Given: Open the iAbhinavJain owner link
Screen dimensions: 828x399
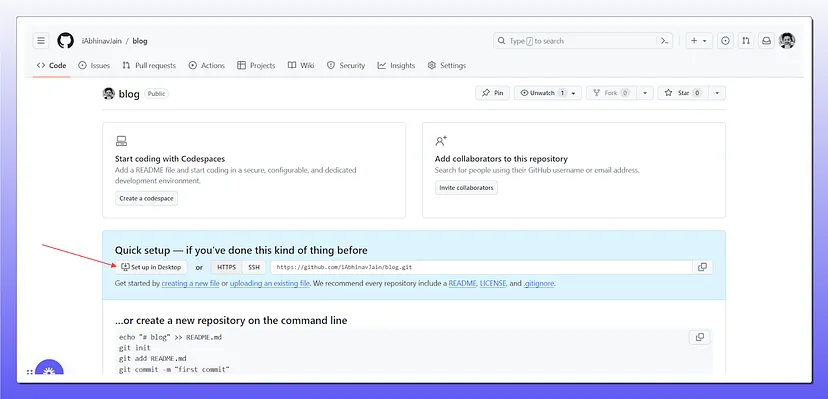Looking at the screenshot, I should tap(101, 41).
